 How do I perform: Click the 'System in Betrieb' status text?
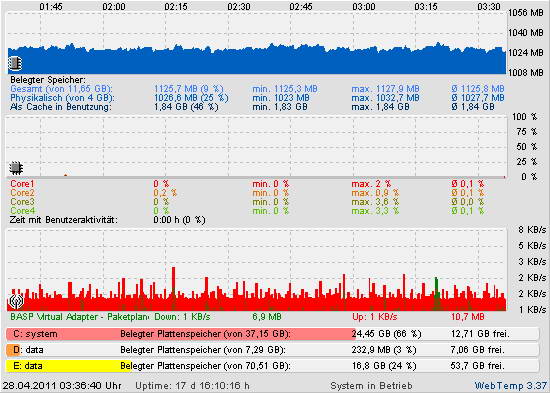pyautogui.click(x=371, y=386)
